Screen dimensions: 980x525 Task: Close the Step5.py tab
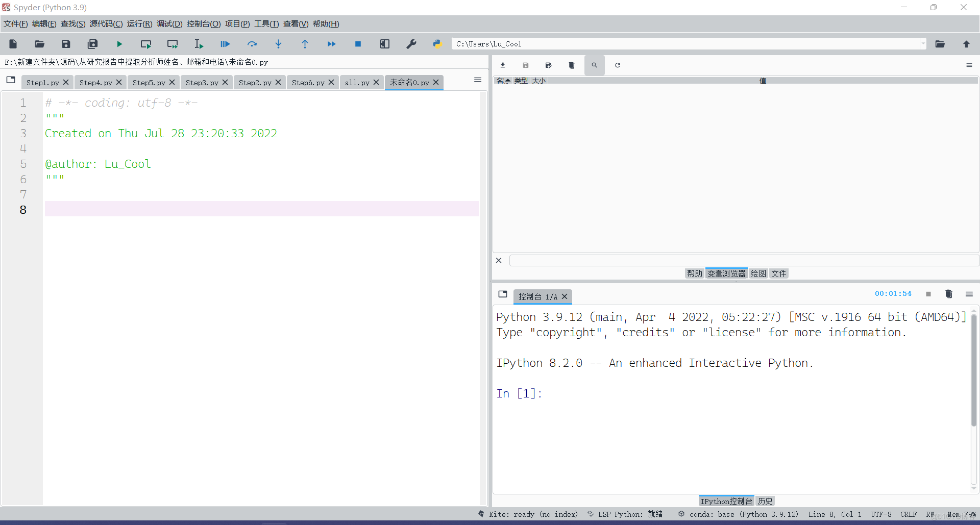point(172,82)
